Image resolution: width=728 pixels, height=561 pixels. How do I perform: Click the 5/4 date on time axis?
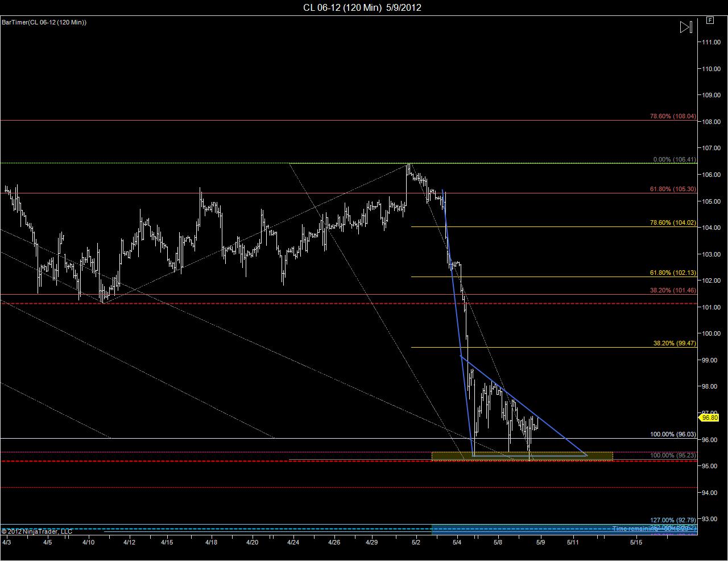coord(457,542)
